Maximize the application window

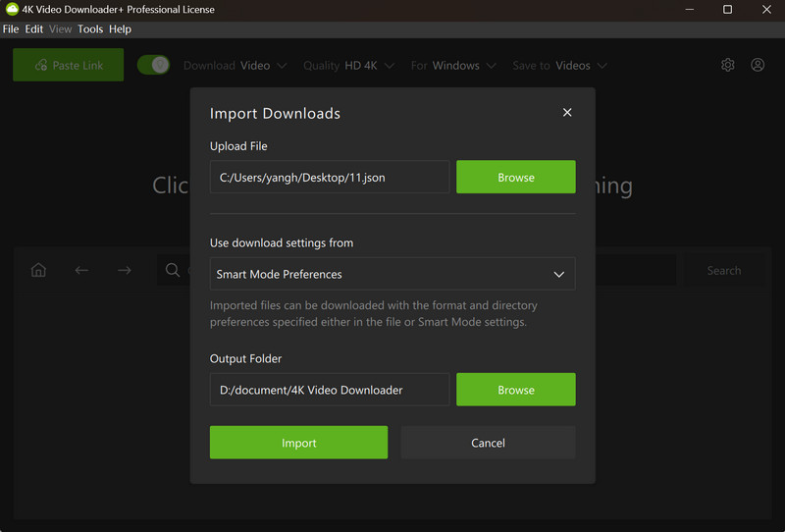pos(727,9)
